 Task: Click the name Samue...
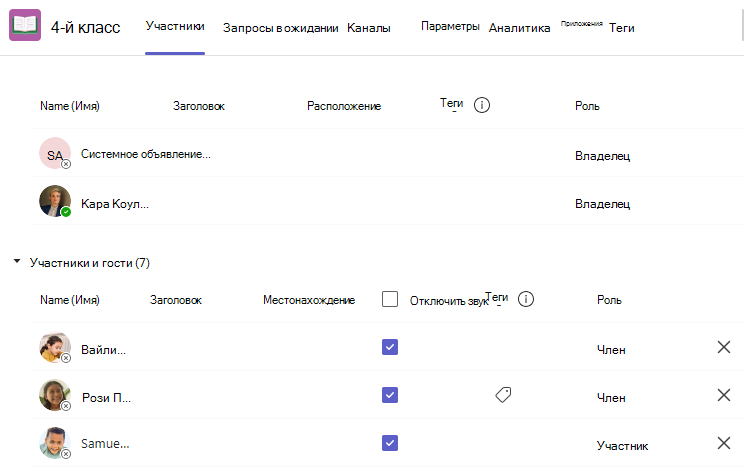105,444
